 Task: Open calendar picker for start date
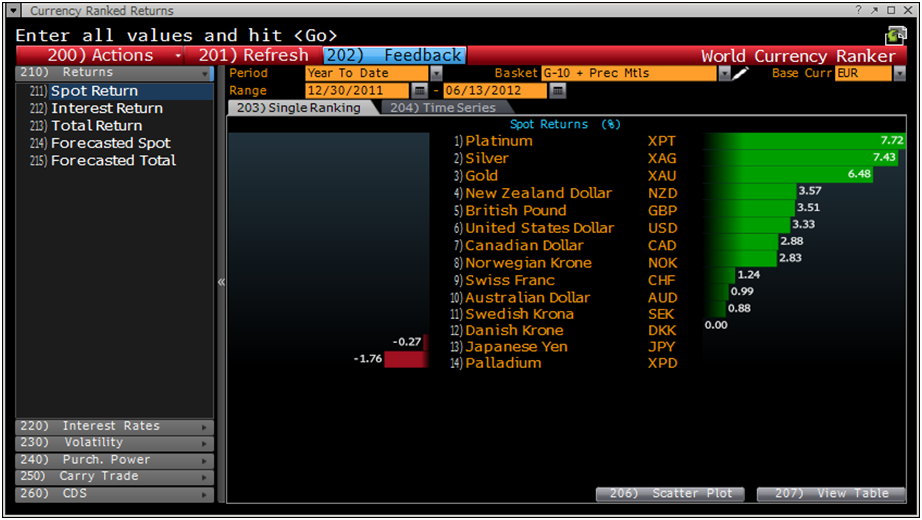point(419,91)
